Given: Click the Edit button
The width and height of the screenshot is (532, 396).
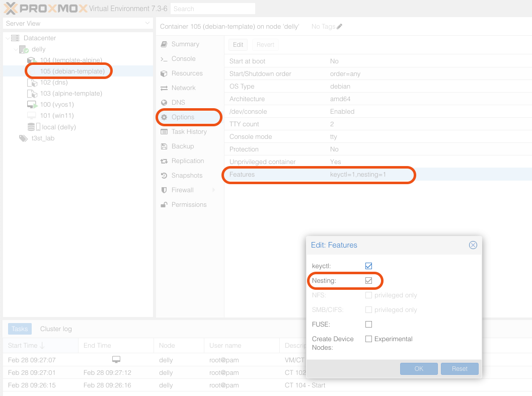Looking at the screenshot, I should 238,45.
